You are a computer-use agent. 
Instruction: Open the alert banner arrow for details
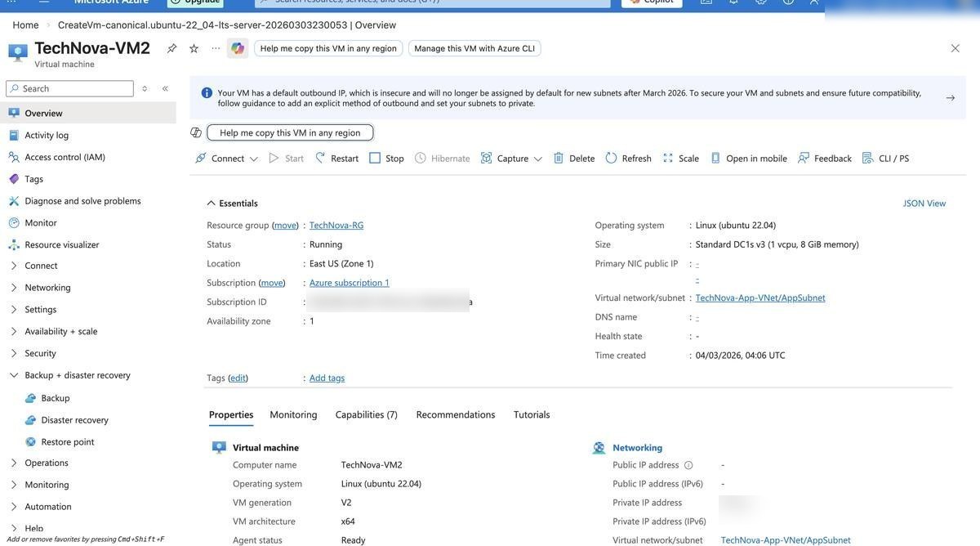(x=950, y=98)
